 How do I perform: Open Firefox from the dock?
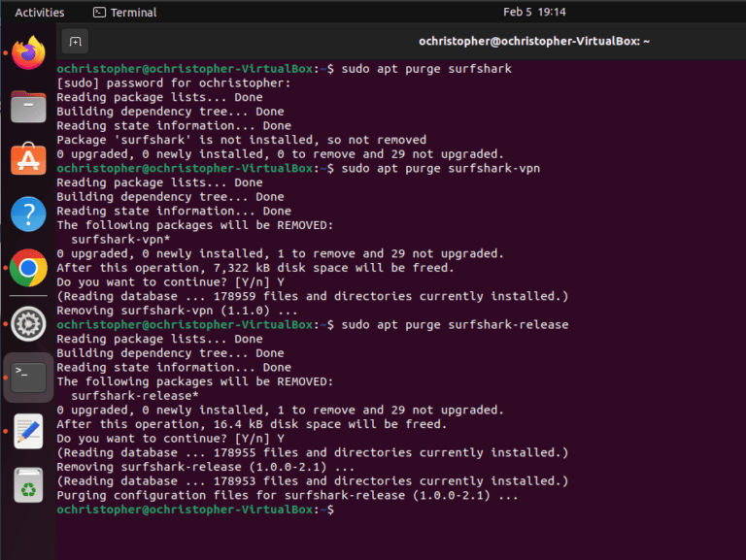pos(28,52)
